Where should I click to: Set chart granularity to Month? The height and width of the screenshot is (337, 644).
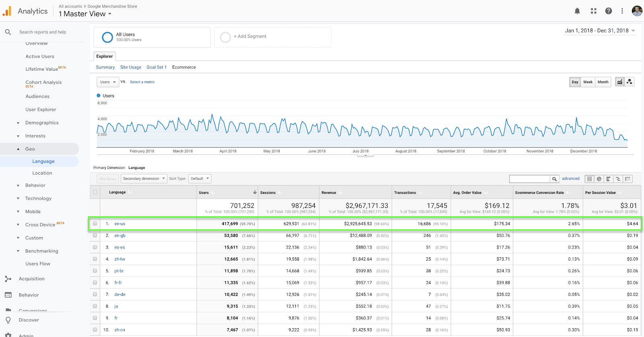pyautogui.click(x=603, y=82)
